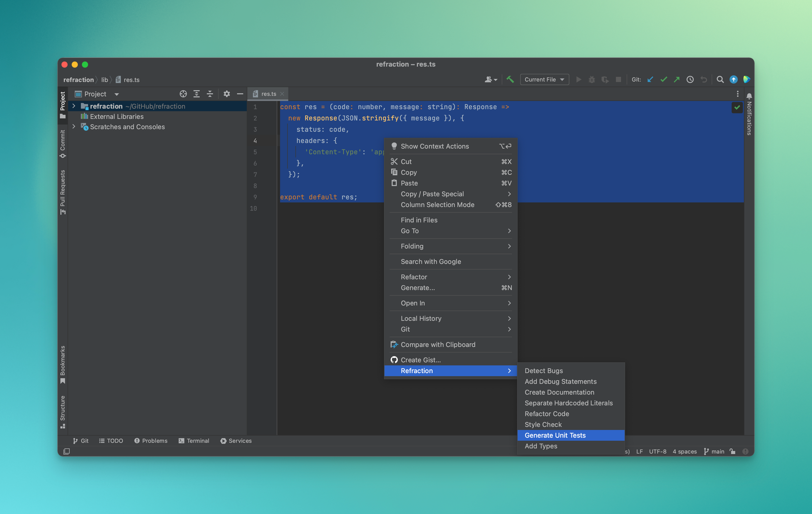Close the res.ts editor tab
812x514 pixels.
[x=282, y=94]
